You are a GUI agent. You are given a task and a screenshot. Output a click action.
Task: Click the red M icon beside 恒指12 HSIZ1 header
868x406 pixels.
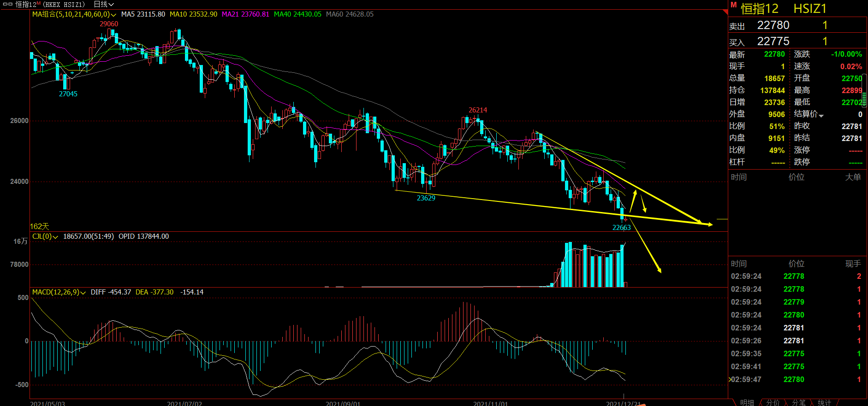733,5
